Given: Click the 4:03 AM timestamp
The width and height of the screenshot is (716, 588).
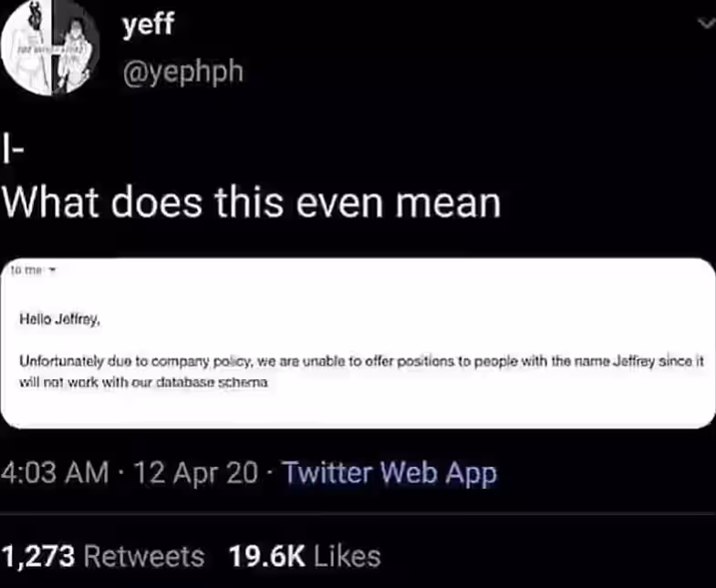Looking at the screenshot, I should coord(55,472).
